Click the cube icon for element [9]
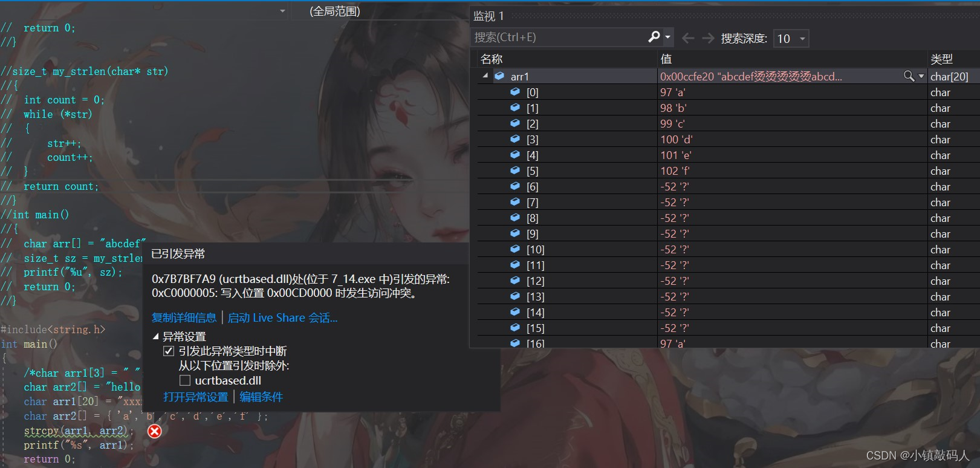Viewport: 980px width, 468px height. [x=515, y=233]
